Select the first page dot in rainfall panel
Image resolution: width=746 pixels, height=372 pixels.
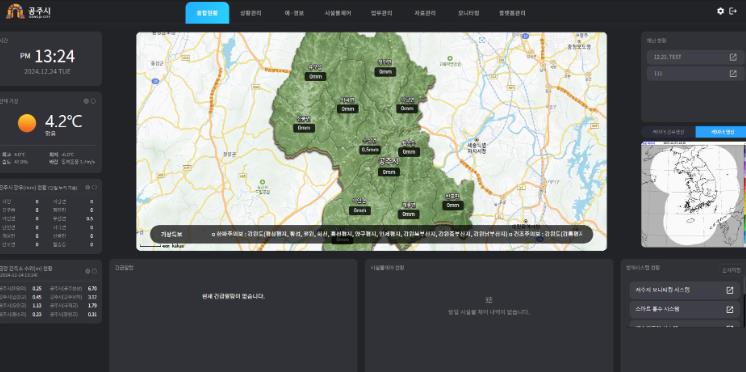(x=88, y=187)
